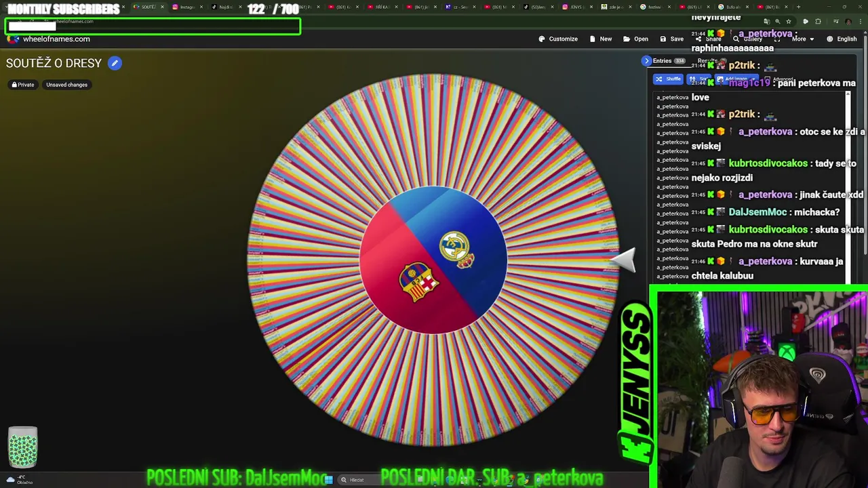Click the Unsaved changes badge

point(66,85)
